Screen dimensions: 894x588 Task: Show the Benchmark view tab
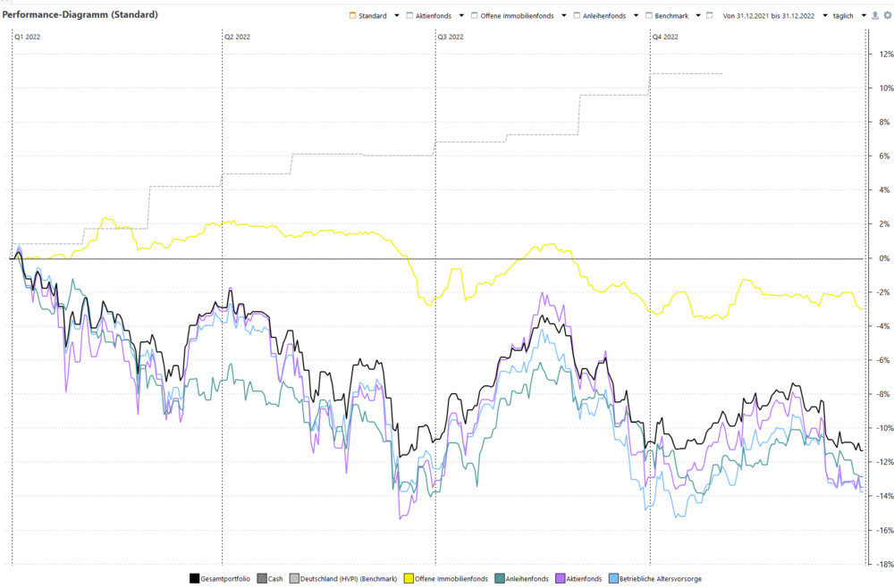[x=667, y=16]
